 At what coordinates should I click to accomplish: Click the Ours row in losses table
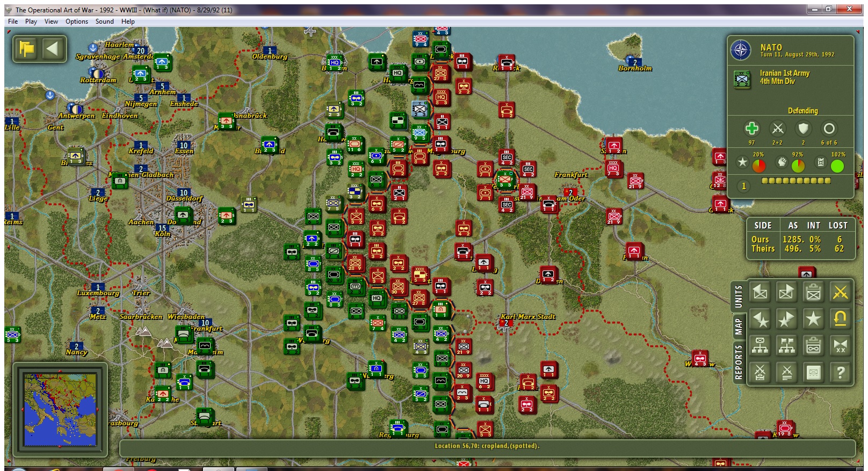click(800, 239)
